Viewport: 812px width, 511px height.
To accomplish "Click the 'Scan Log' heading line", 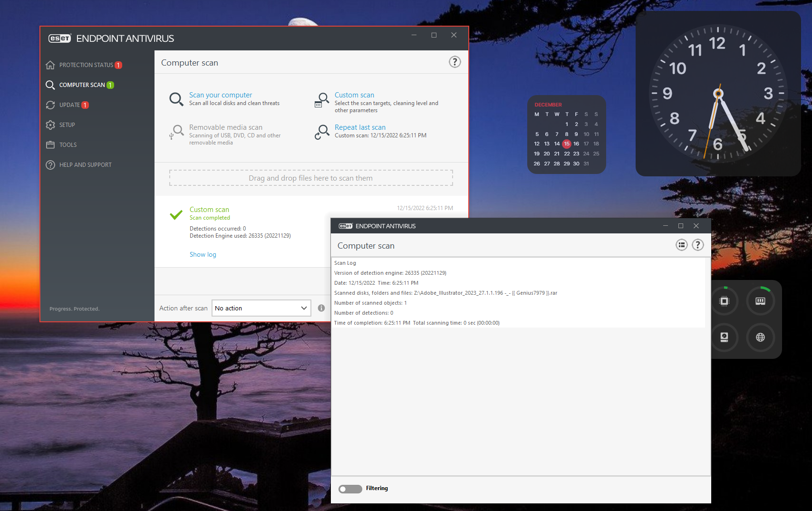I will [x=345, y=263].
